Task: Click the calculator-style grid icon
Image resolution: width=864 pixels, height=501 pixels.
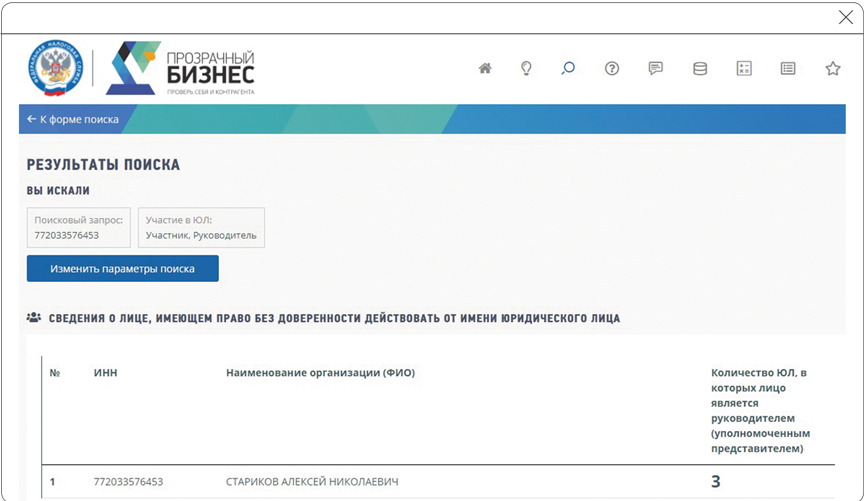Action: pyautogui.click(x=743, y=69)
